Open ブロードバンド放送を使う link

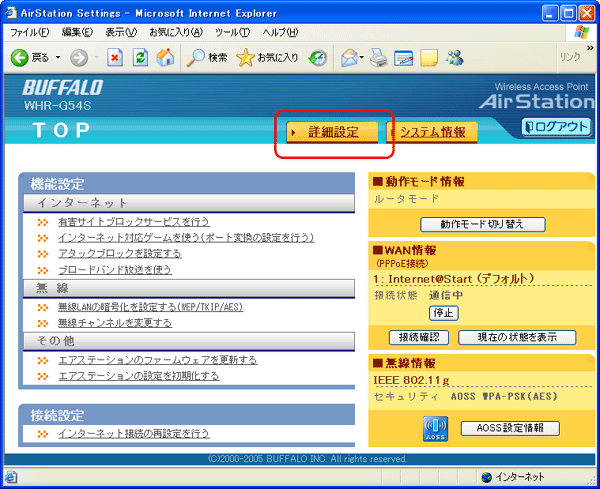[x=114, y=270]
